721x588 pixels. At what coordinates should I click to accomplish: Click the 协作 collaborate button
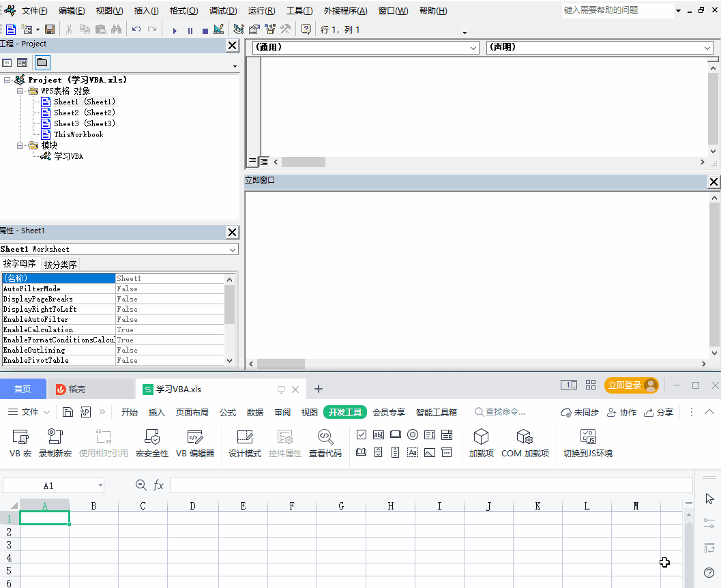[621, 413]
